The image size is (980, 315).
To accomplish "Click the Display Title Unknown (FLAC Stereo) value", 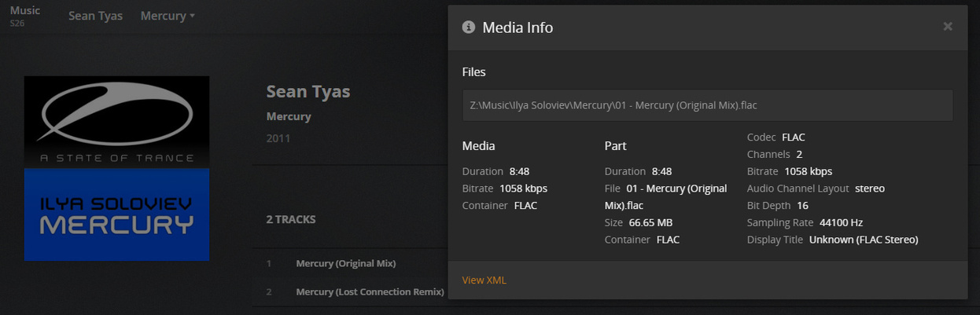I will (864, 240).
